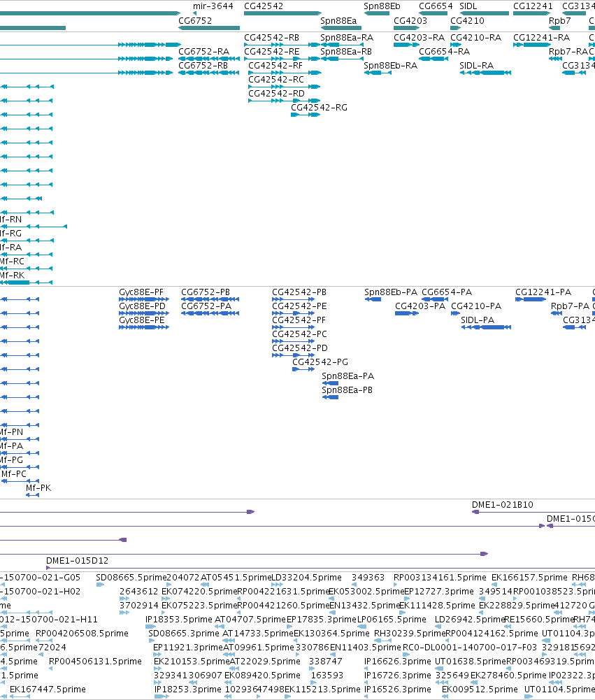Click protein Rpb7-PA

(556, 313)
